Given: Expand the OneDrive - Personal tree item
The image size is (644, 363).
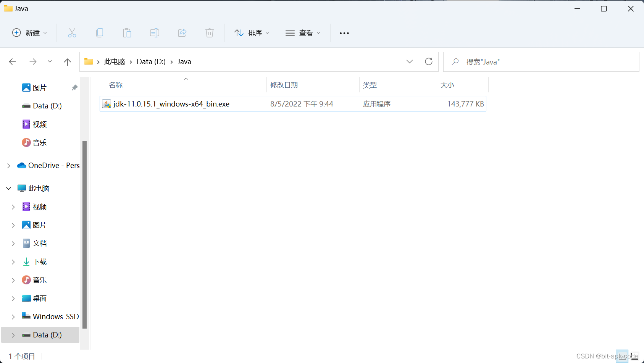Looking at the screenshot, I should click(x=8, y=165).
